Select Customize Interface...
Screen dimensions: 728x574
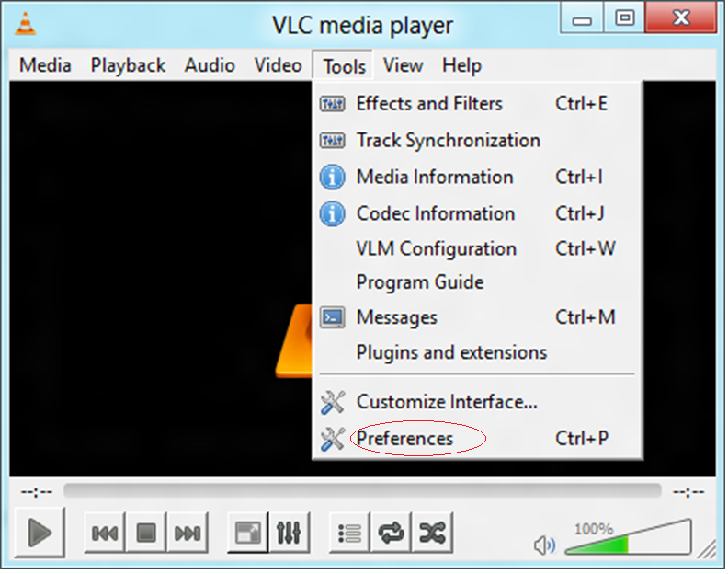tap(477, 402)
